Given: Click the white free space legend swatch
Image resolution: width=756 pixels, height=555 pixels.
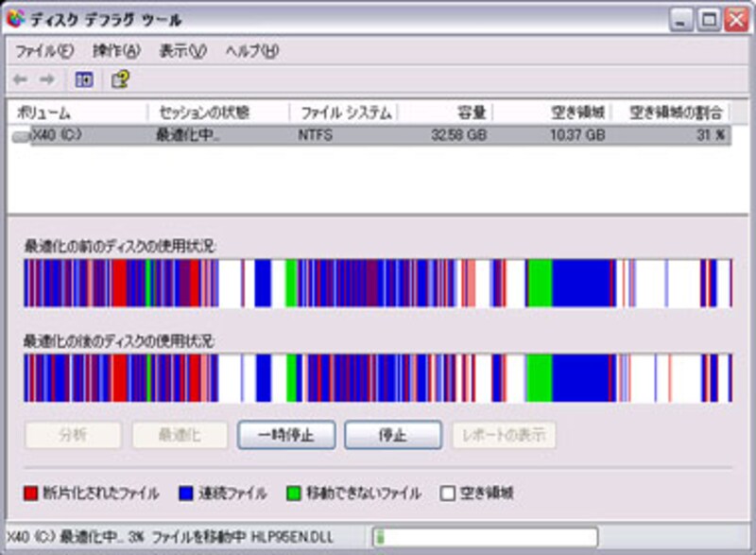Looking at the screenshot, I should [447, 494].
